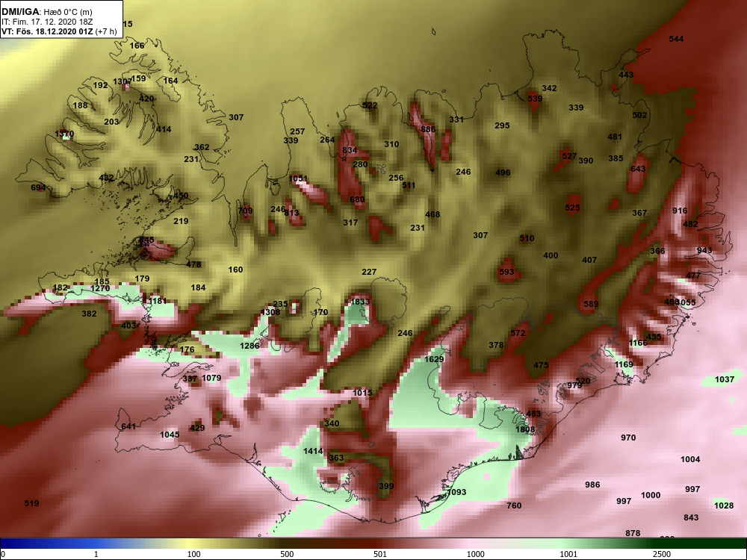The height and width of the screenshot is (560, 747).
Task: Click the 'DMI/IGA: Hæð 0°C (m)' title text
Action: [47, 12]
